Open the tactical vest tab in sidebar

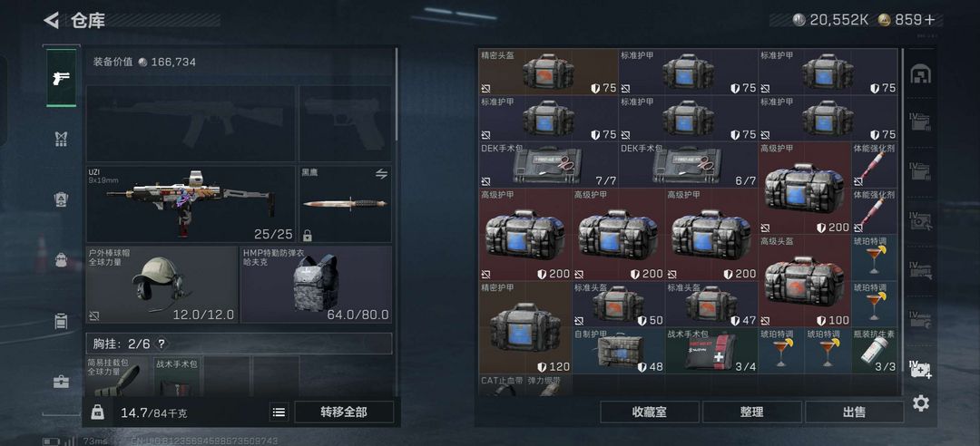(62, 139)
